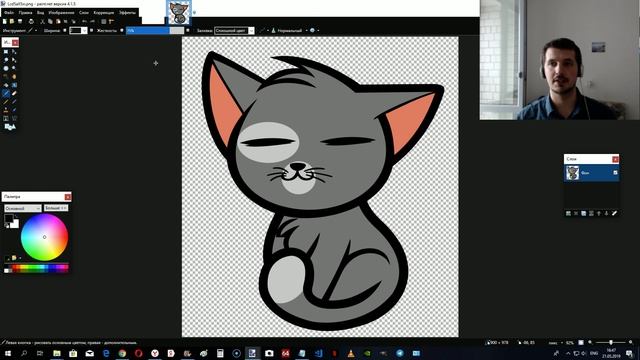Click the Больше >> button in the Palette panel
The height and width of the screenshot is (360, 640).
[x=56, y=208]
